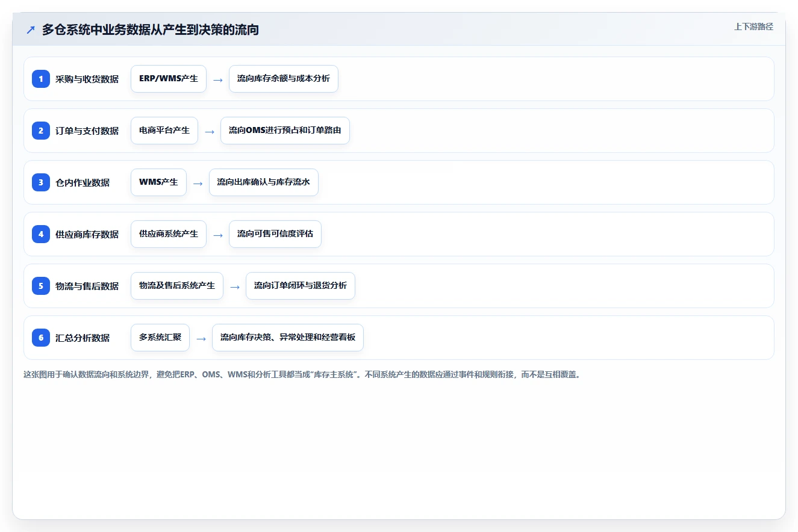
Task: Click the arrow after ERP/WMS产生
Action: [x=218, y=79]
